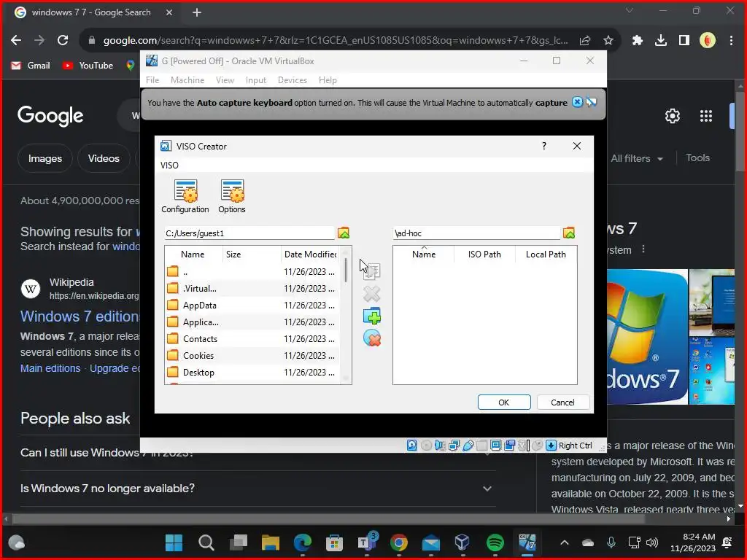Select the Desktop folder row
The height and width of the screenshot is (560, 747).
252,373
